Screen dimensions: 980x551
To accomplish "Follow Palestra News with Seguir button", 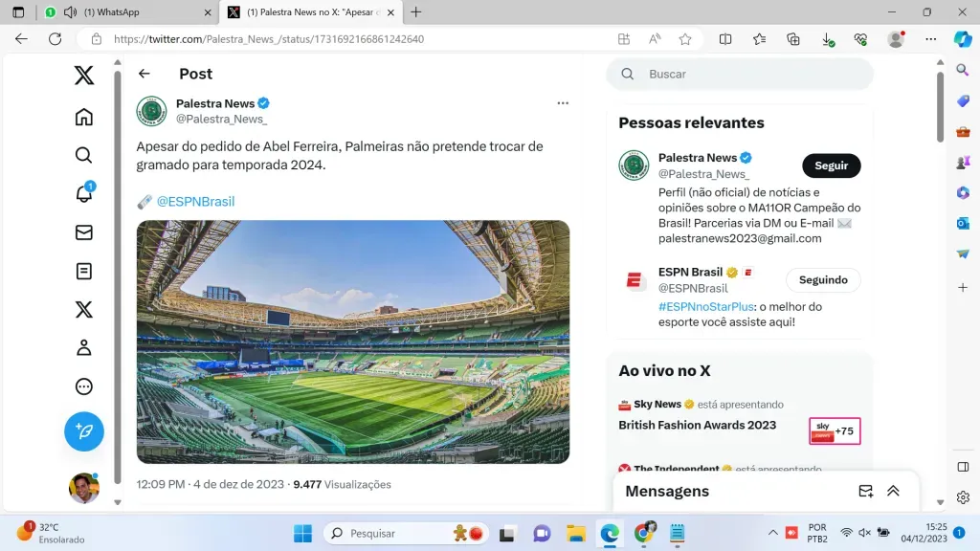I will (x=831, y=165).
